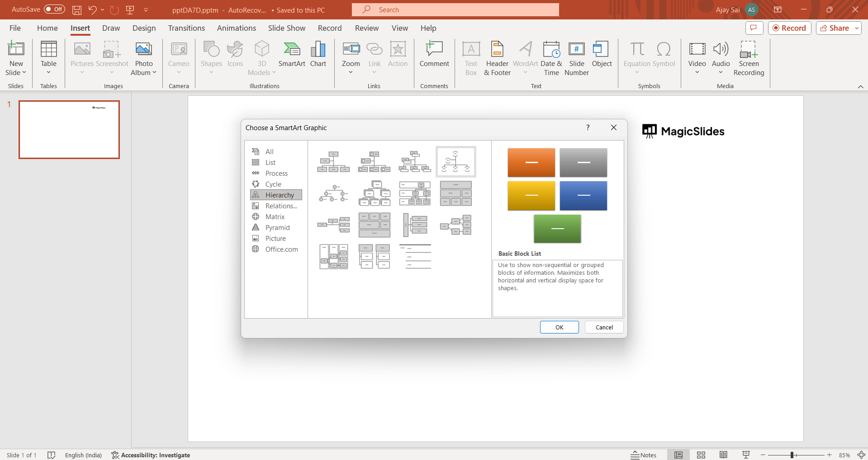Click the Save icon in title bar
Viewport: 868px width, 460px height.
77,9
